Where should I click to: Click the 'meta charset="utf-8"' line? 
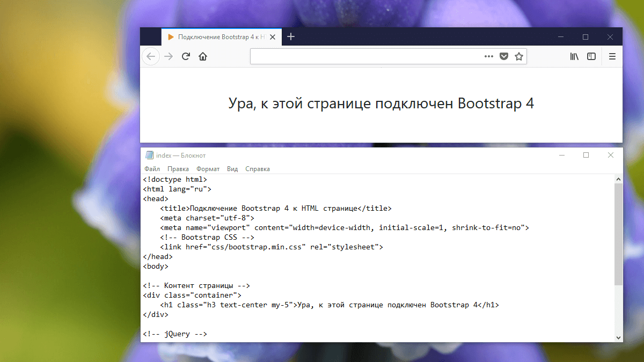point(207,218)
